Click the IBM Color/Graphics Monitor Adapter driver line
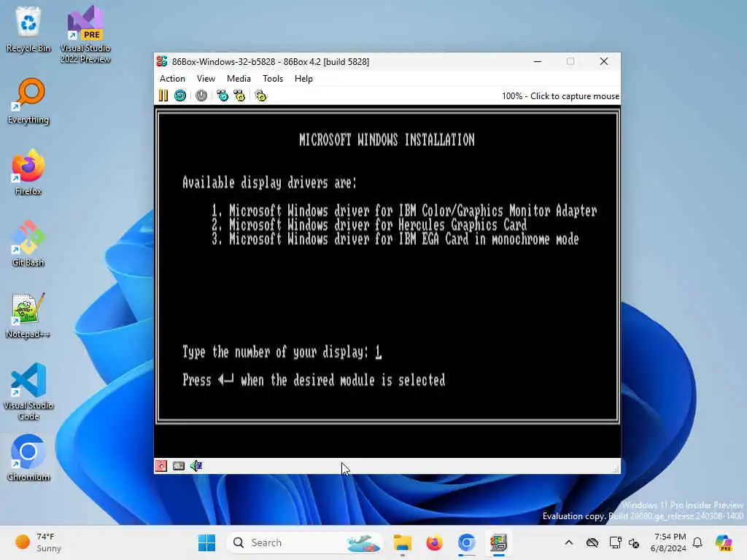The height and width of the screenshot is (560, 747). coord(404,211)
